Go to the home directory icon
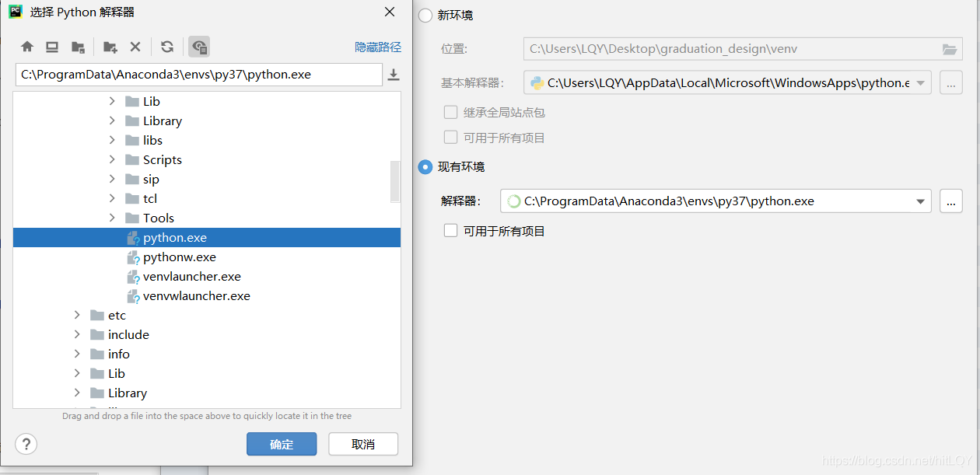Viewport: 980px width, 475px height. coord(27,47)
